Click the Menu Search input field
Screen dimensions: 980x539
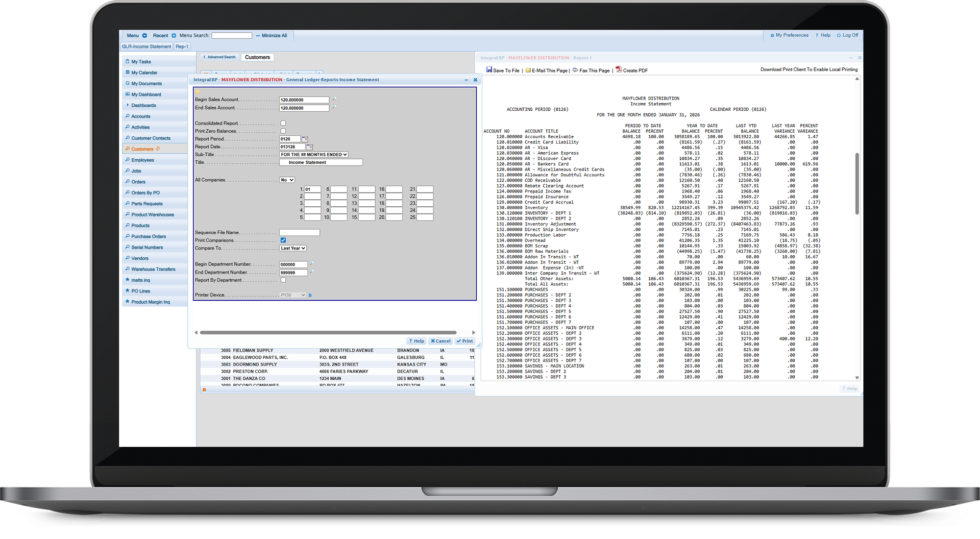pyautogui.click(x=232, y=35)
